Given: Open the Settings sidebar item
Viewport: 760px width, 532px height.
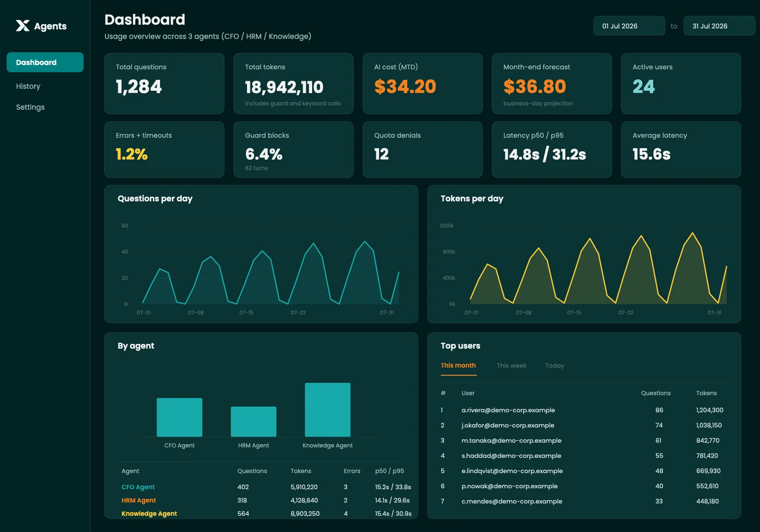Looking at the screenshot, I should pyautogui.click(x=30, y=107).
